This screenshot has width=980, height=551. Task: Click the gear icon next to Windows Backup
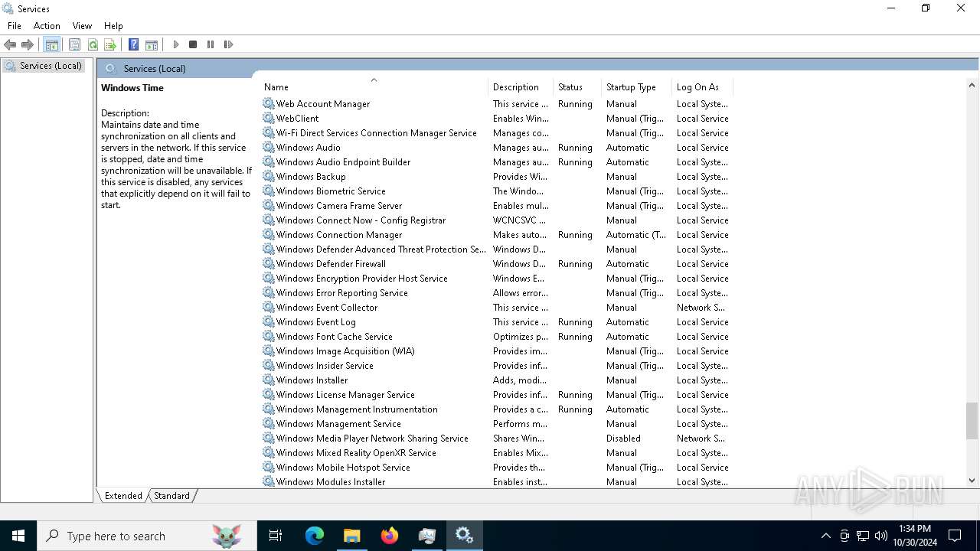pyautogui.click(x=268, y=176)
